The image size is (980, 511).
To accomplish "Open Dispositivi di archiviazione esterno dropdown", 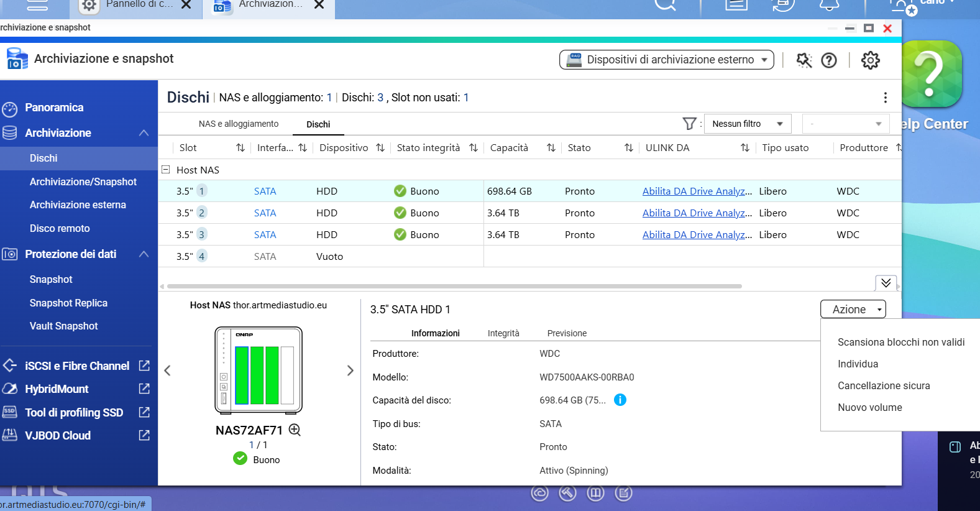I will point(667,60).
